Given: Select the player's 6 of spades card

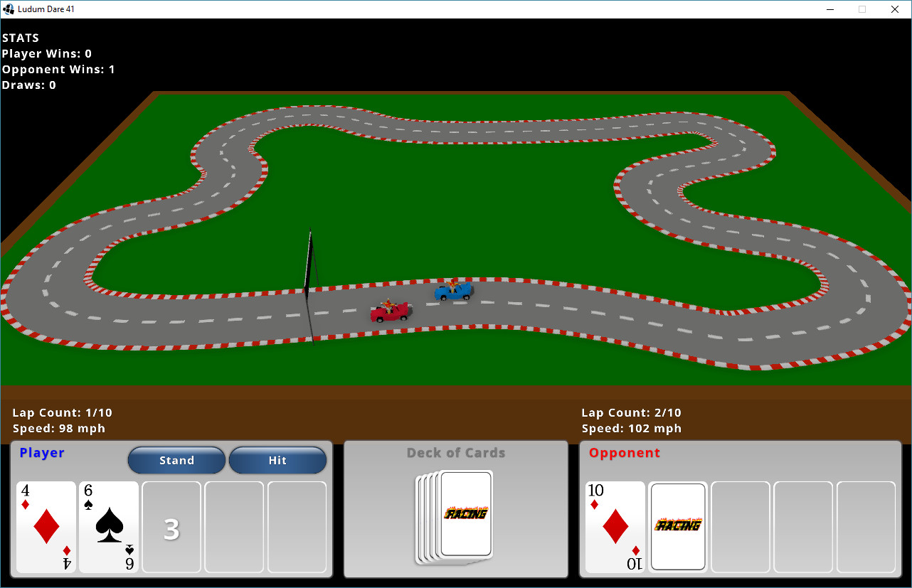Looking at the screenshot, I should (109, 527).
